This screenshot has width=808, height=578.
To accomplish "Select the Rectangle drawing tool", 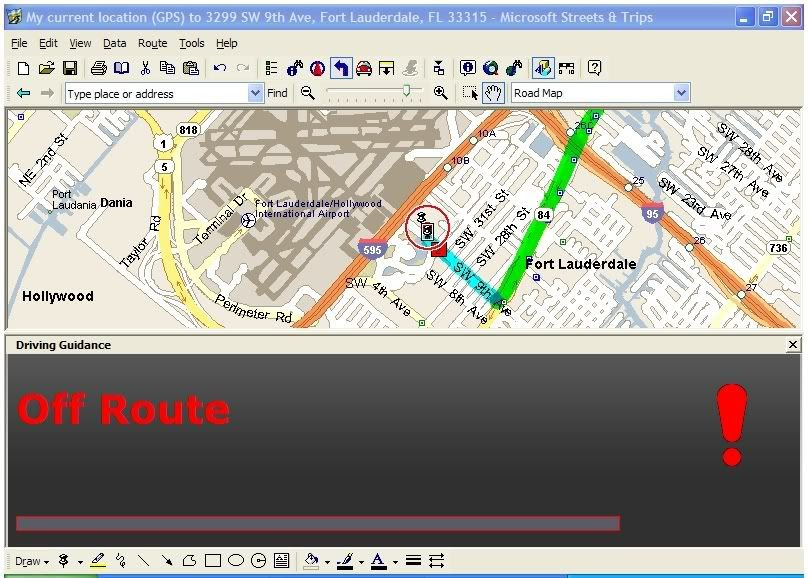I will pos(213,560).
